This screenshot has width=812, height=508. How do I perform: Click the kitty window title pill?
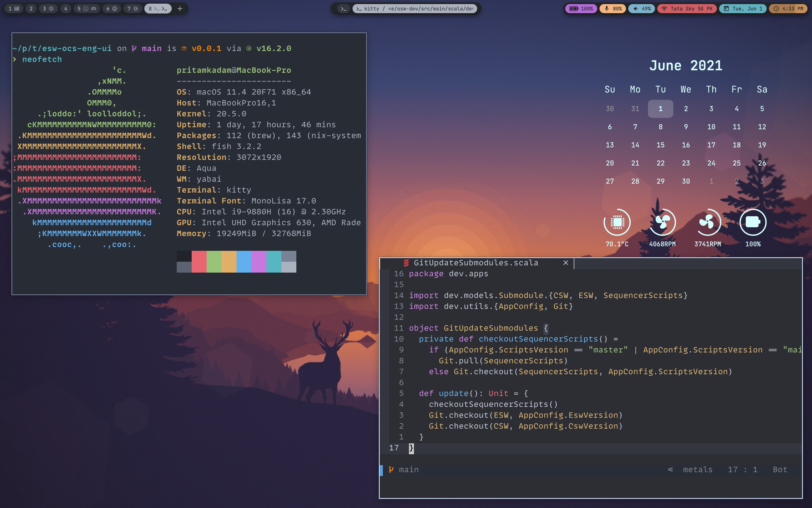(415, 9)
